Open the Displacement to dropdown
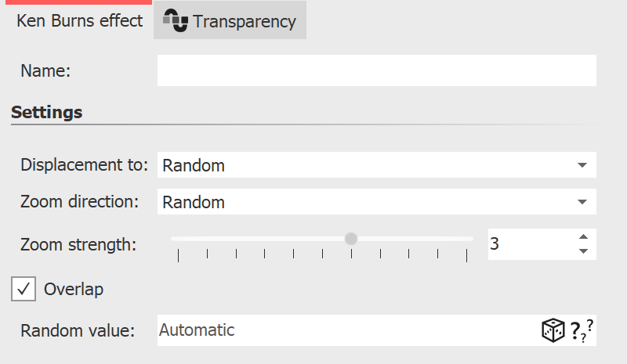 pyautogui.click(x=376, y=165)
